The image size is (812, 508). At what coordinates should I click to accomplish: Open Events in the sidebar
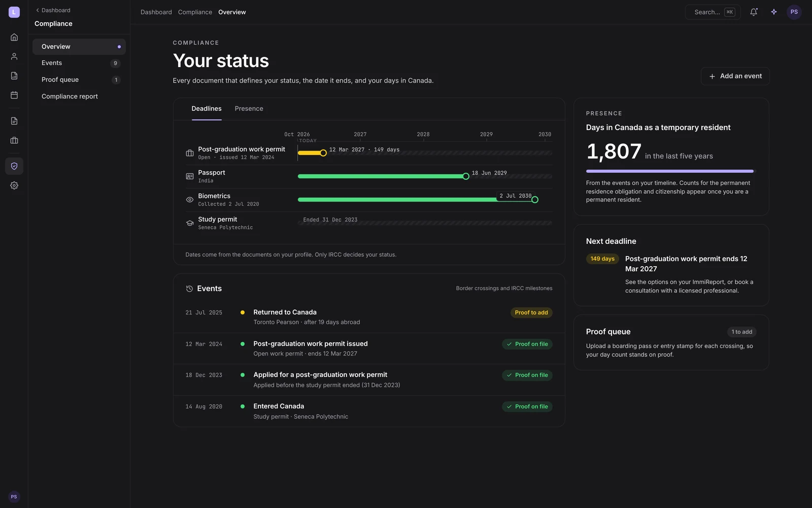point(79,63)
